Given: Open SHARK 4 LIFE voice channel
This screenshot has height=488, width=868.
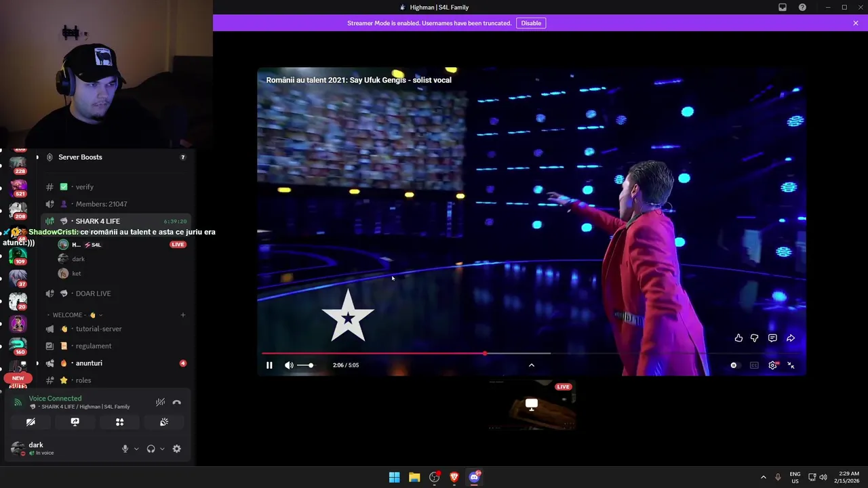Looking at the screenshot, I should pyautogui.click(x=115, y=222).
